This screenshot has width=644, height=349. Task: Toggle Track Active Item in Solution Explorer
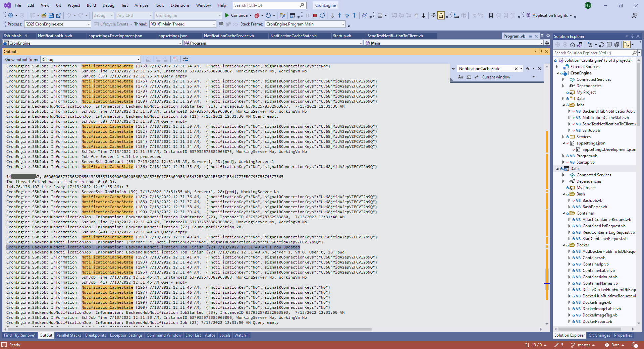click(627, 45)
